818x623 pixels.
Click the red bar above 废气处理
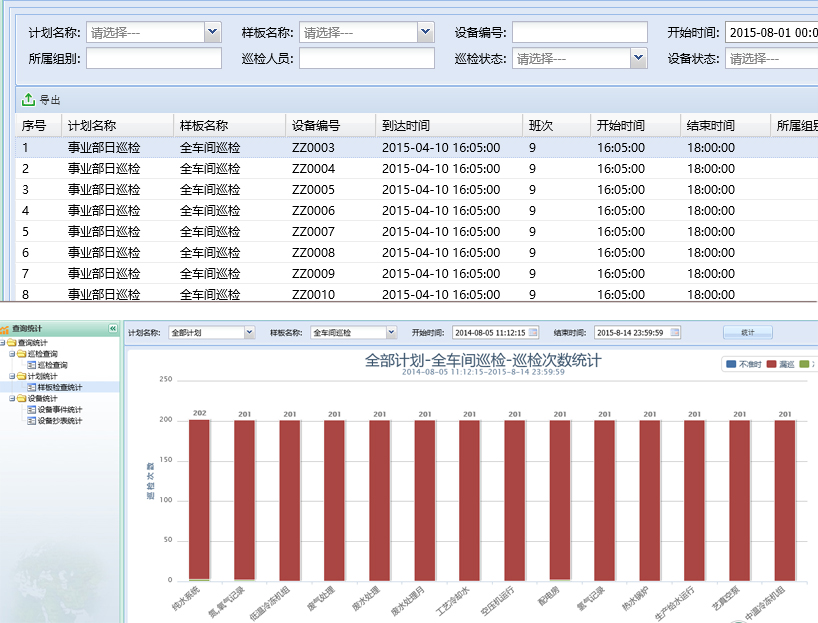[x=334, y=500]
